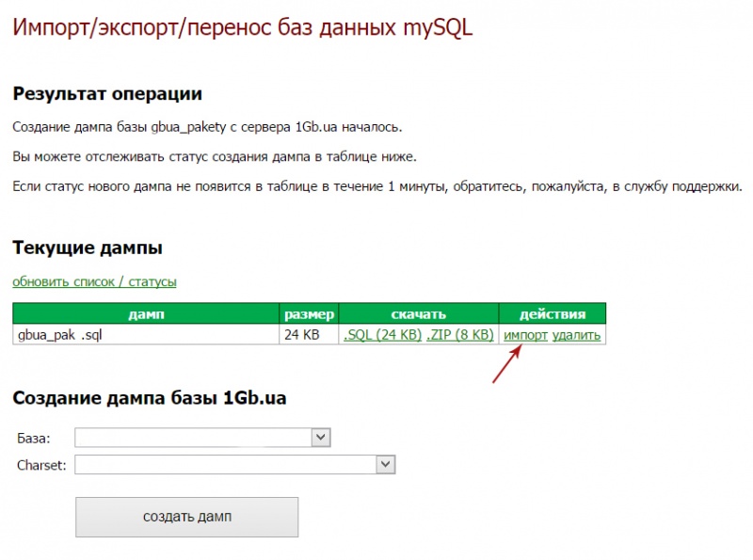Download the .ZIP (8 KB) archive
The width and height of the screenshot is (753, 560).
(x=460, y=335)
